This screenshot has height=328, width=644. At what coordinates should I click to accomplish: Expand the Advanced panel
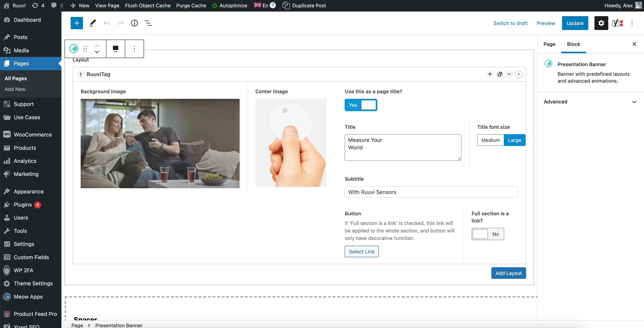coord(590,102)
